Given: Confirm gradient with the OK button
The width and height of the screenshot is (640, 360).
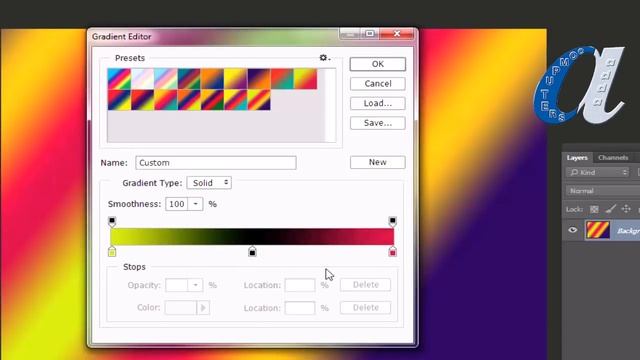Looking at the screenshot, I should coord(378,64).
